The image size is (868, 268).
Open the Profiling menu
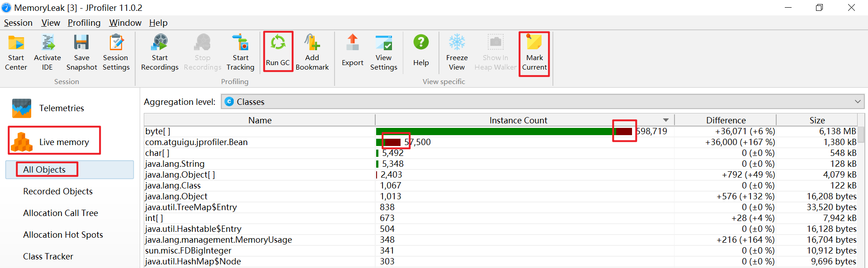[x=84, y=23]
